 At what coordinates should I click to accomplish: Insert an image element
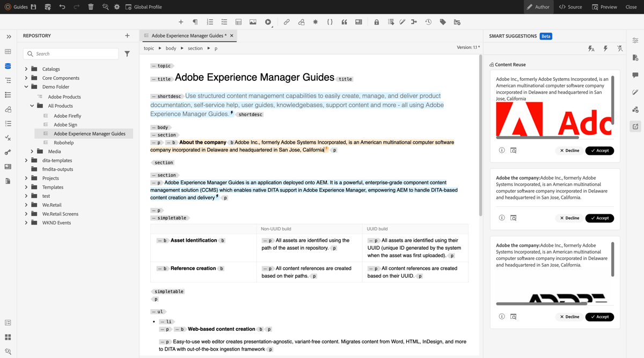253,22
